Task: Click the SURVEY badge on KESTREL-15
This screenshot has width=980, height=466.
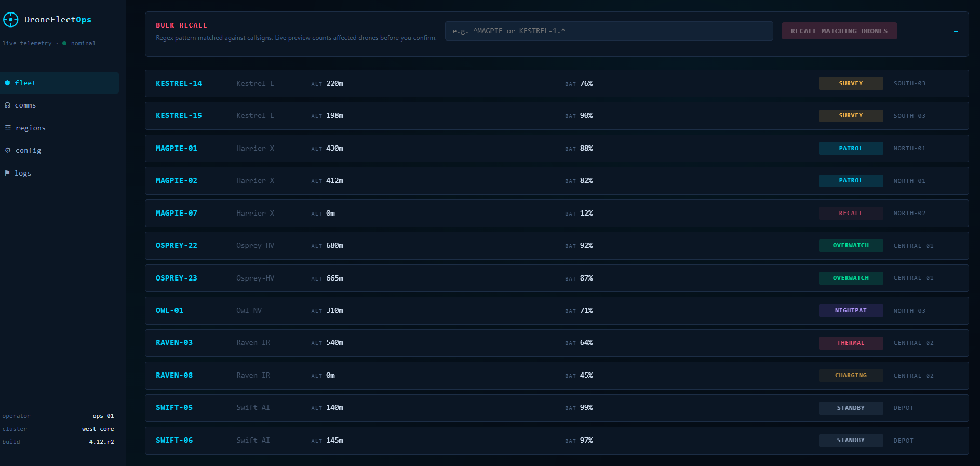Action: point(851,116)
